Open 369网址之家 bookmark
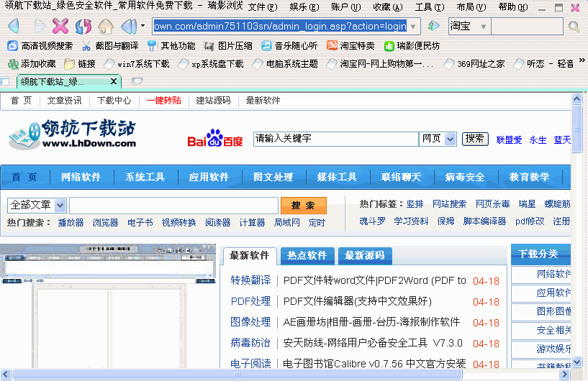The image size is (588, 381). coord(474,64)
